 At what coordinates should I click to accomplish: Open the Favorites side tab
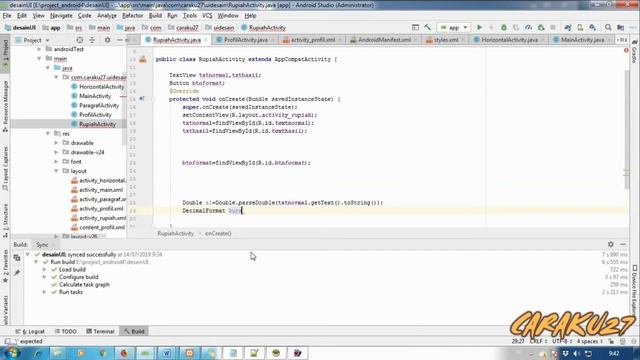[x=5, y=267]
